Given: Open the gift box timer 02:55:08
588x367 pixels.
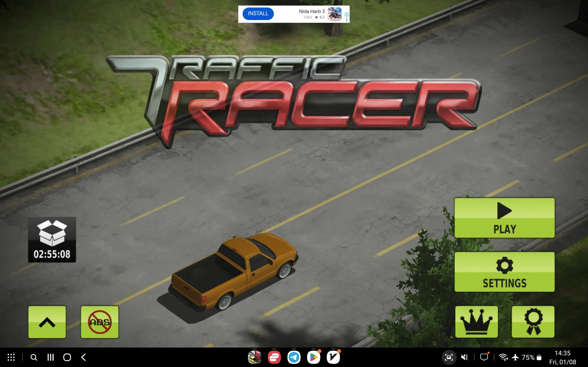Looking at the screenshot, I should [x=52, y=240].
